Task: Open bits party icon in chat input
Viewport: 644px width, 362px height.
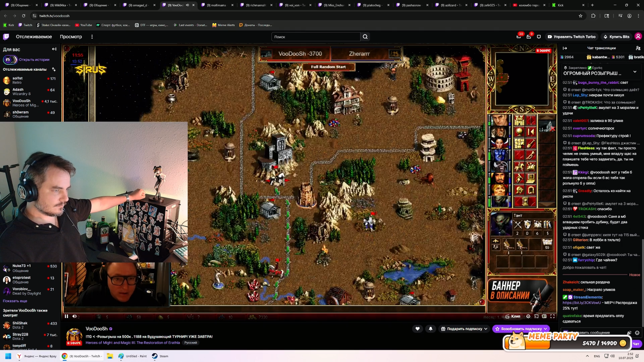Action: coord(629,333)
